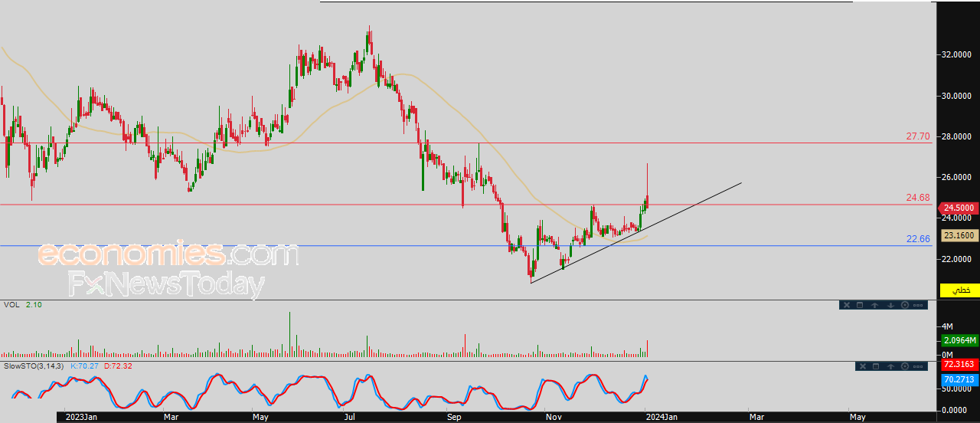This screenshot has height=423, width=980.
Task: Click the 4M volume axis label
Action: tap(947, 326)
